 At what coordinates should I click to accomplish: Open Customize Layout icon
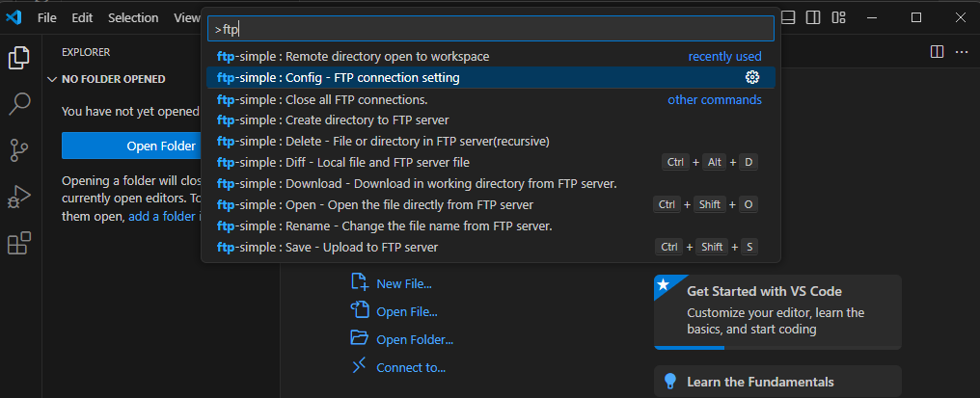click(x=838, y=17)
